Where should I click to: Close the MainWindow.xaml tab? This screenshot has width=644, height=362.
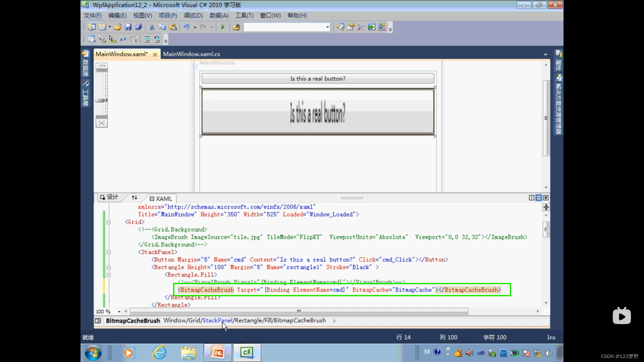tap(155, 54)
